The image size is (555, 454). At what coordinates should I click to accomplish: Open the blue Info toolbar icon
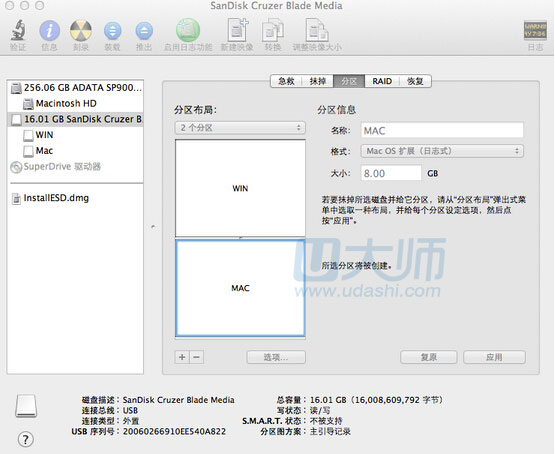[x=49, y=30]
